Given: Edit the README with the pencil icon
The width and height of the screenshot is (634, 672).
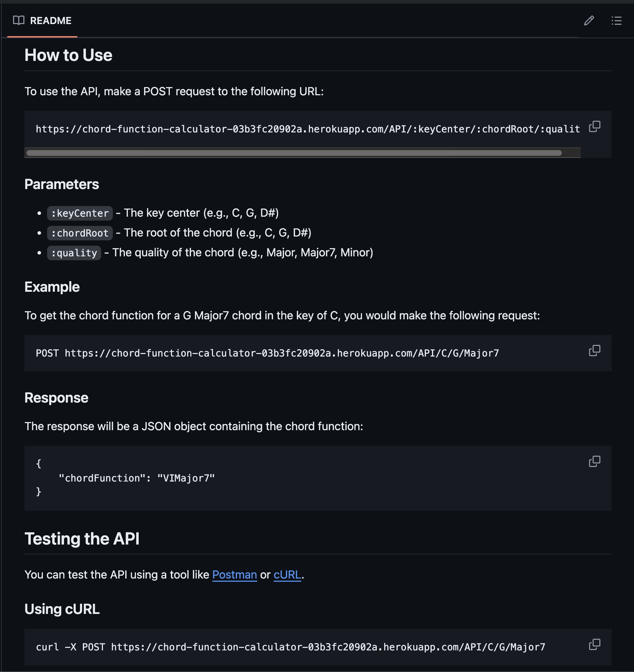Looking at the screenshot, I should click(x=589, y=21).
